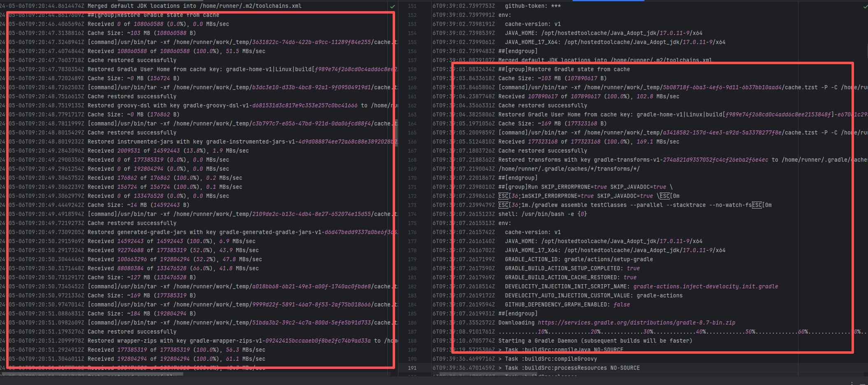
Task: Click the 'GITHUB_DEPENDENCY_GRAPH_ENABLED: false' line
Action: click(567, 305)
